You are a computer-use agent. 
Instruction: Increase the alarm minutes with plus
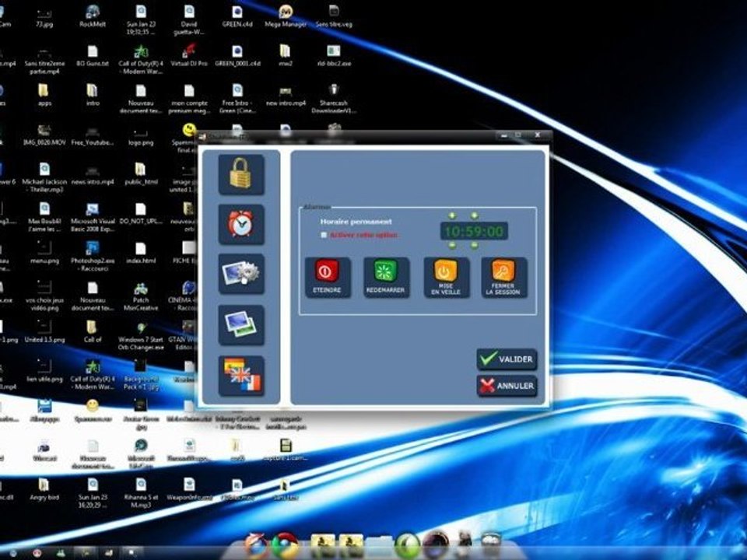coord(474,215)
